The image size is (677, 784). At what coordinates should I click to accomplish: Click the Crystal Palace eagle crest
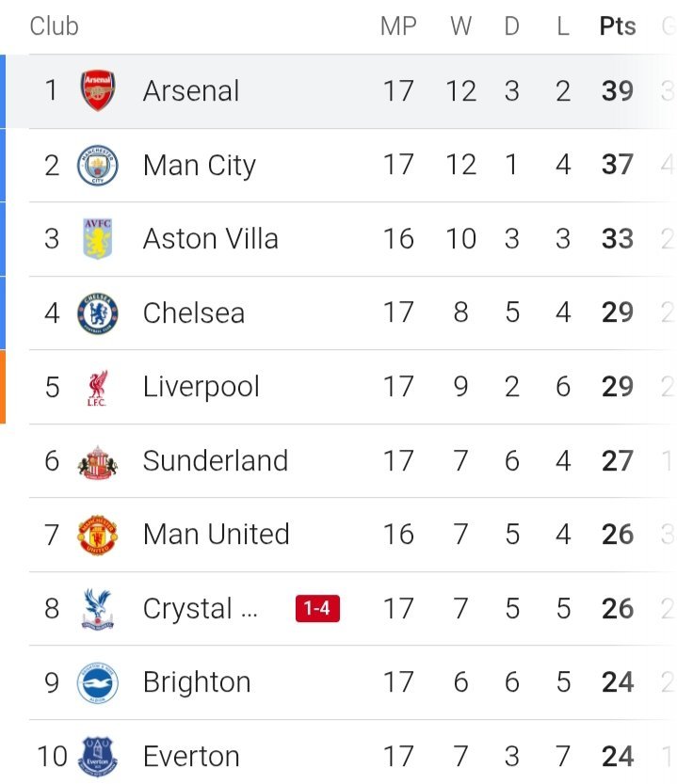[x=97, y=609]
